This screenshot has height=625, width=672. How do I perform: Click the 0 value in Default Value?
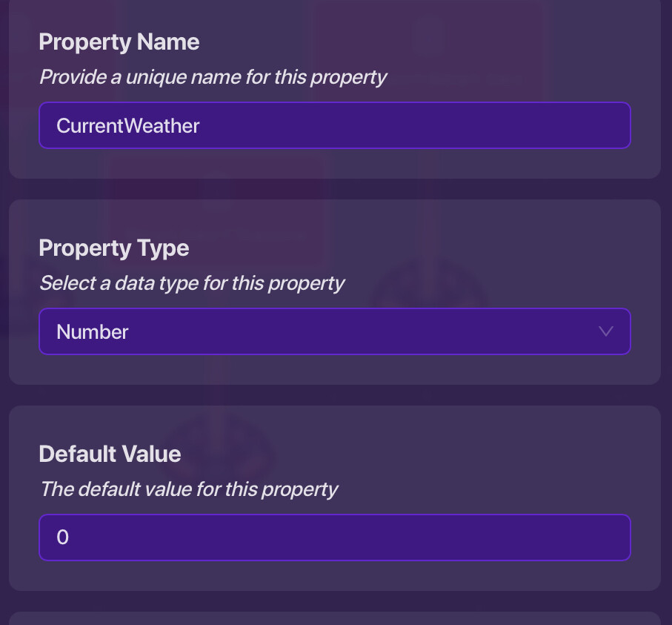pyautogui.click(x=63, y=538)
